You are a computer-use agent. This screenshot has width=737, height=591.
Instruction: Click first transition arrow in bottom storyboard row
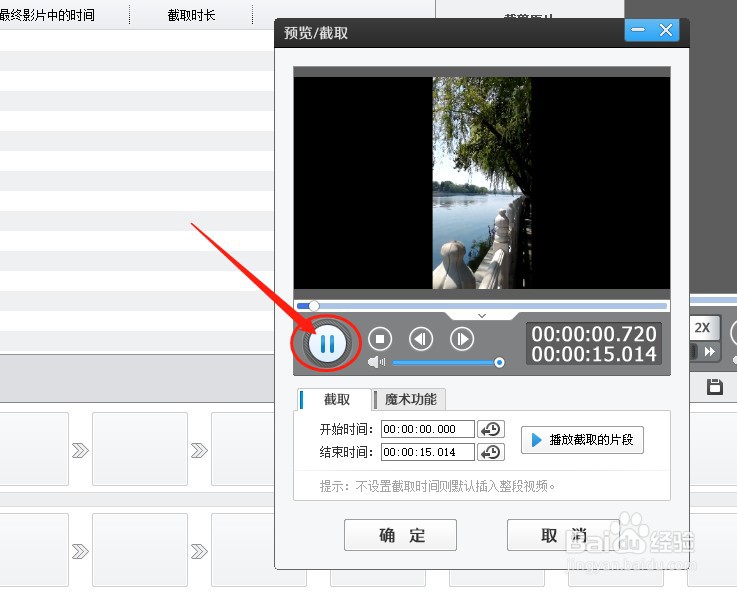tap(80, 551)
